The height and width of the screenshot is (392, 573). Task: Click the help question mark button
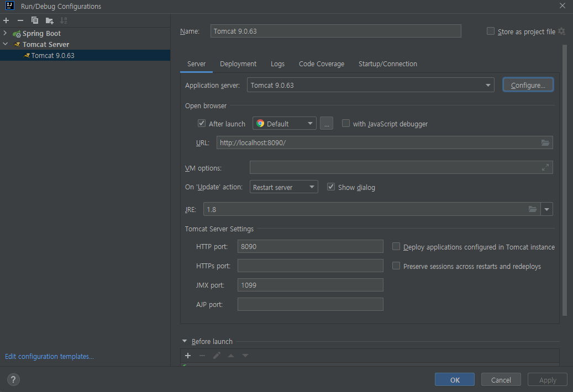(x=13, y=380)
